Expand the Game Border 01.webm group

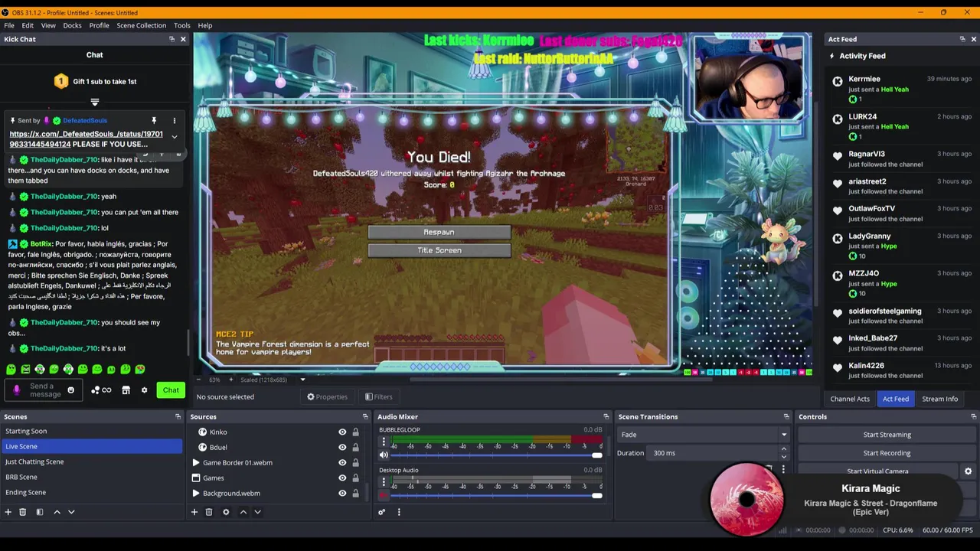196,462
